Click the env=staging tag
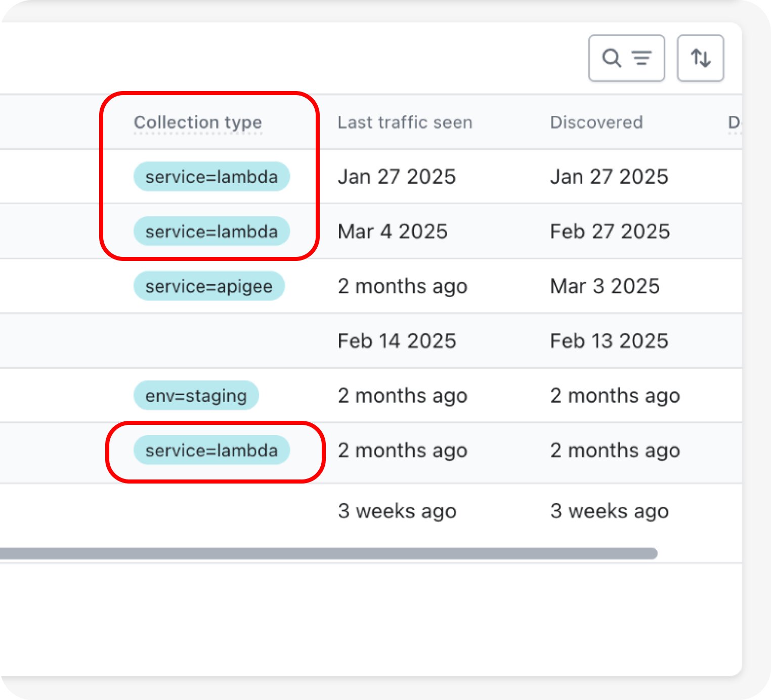This screenshot has height=700, width=771. [196, 396]
